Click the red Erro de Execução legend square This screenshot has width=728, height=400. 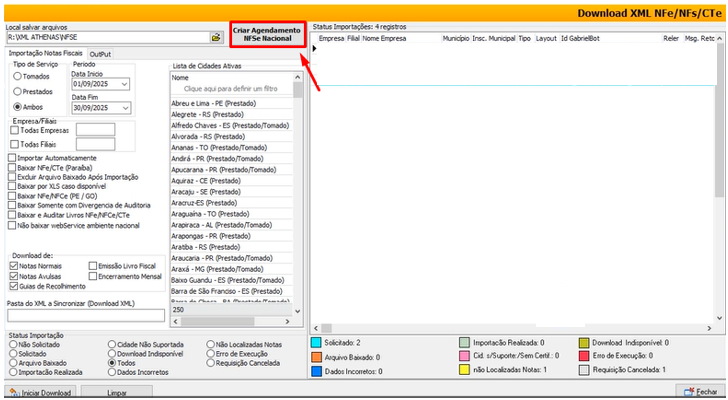[584, 356]
